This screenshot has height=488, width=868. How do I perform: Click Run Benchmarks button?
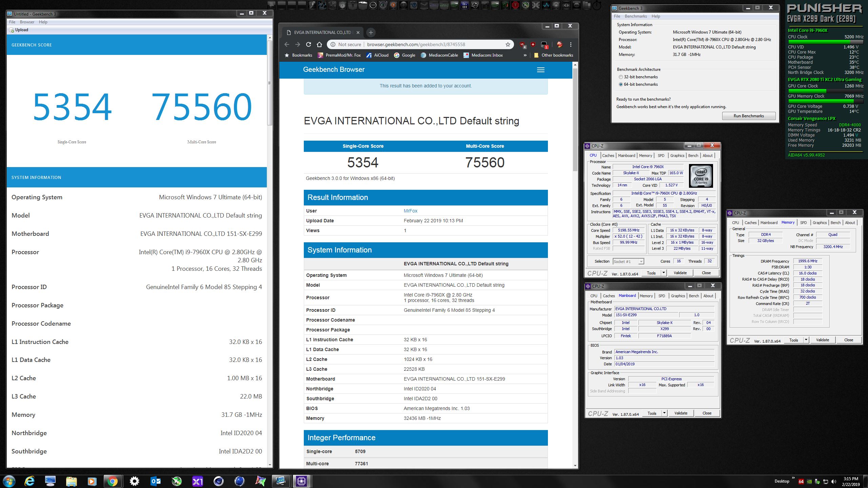click(x=748, y=116)
